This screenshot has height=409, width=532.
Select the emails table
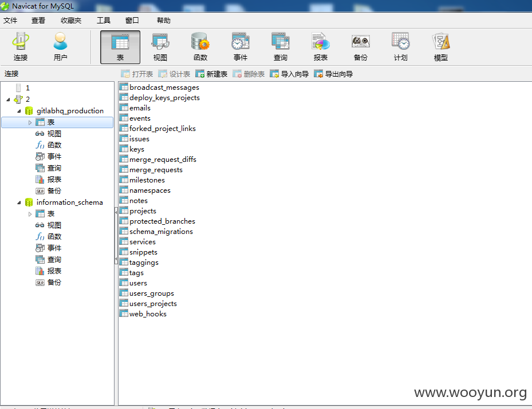(135, 108)
